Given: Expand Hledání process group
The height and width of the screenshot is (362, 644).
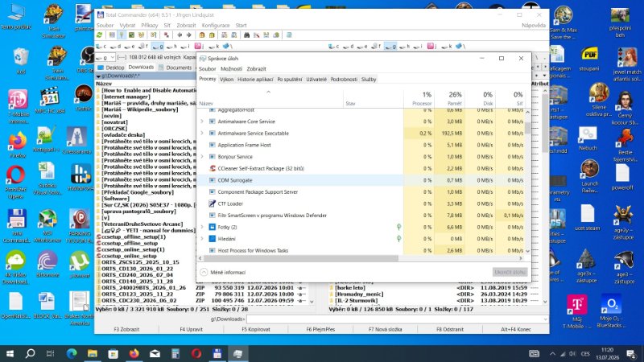Looking at the screenshot, I should [x=202, y=238].
